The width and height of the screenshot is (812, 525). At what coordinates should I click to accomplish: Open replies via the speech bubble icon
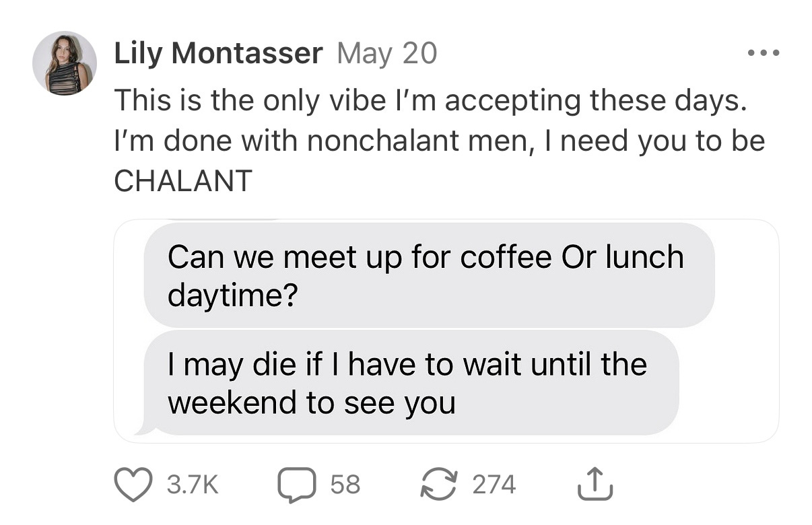[x=297, y=485]
